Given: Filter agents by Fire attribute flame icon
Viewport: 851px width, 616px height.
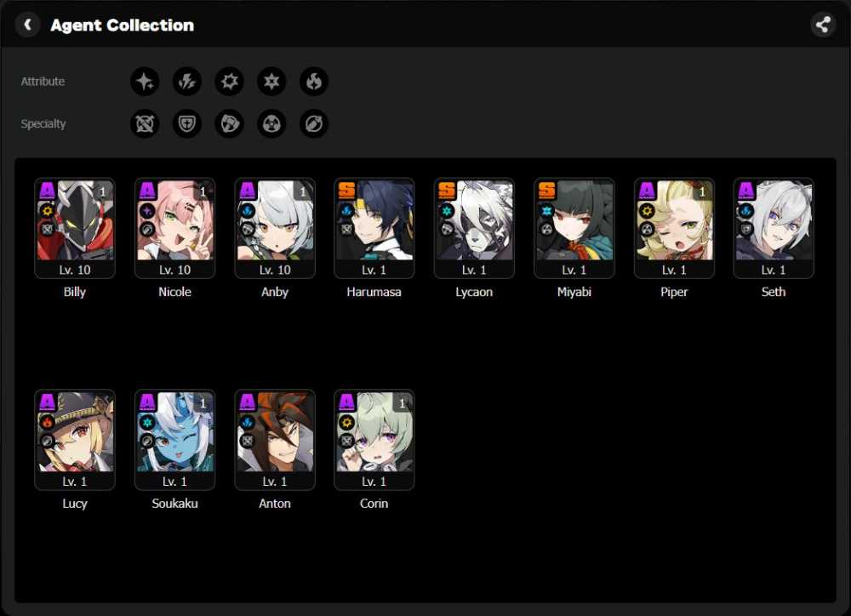Looking at the screenshot, I should [314, 82].
